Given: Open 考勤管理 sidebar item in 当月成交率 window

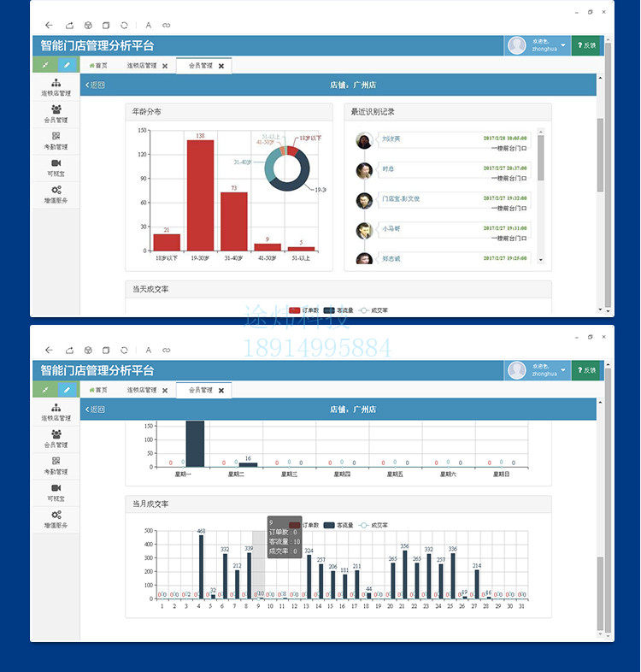Looking at the screenshot, I should 56,466.
